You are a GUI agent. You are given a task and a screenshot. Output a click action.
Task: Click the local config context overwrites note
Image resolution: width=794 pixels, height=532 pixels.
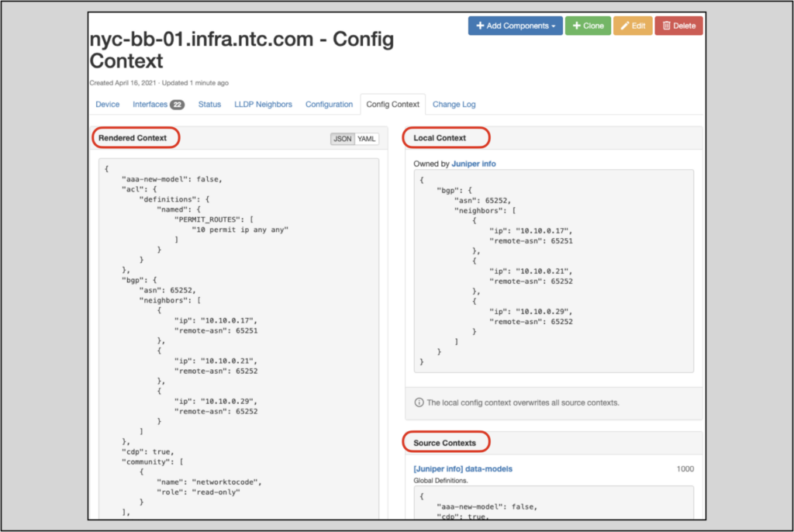523,402
